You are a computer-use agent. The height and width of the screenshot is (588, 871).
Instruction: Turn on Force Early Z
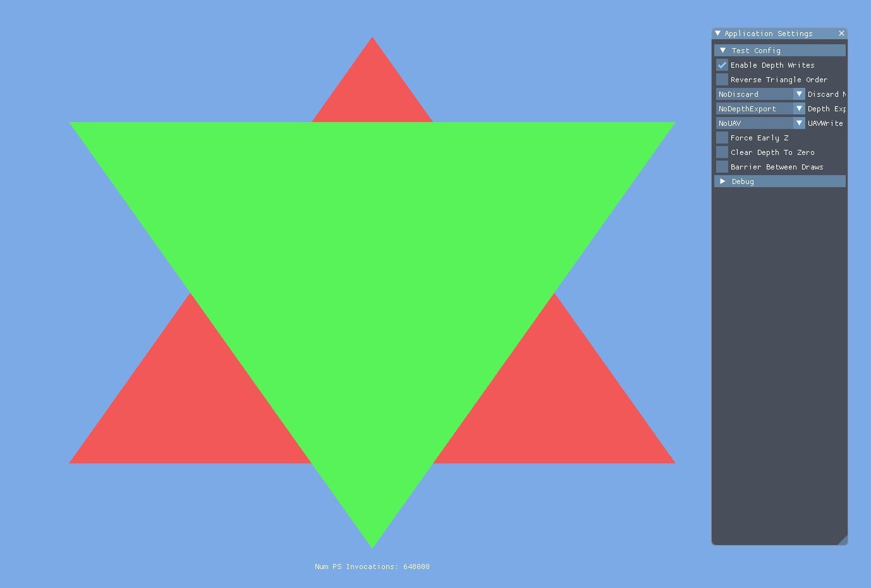point(722,138)
